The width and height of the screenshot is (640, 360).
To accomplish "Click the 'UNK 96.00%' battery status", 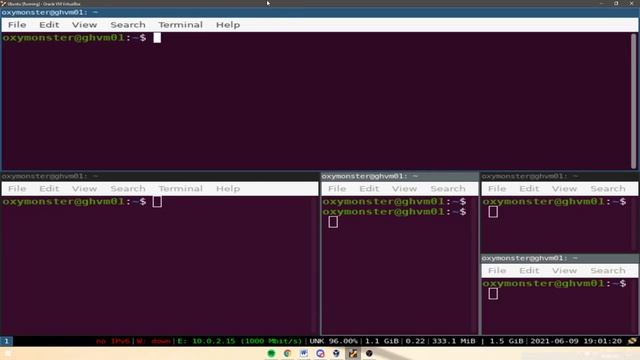I will 334,341.
